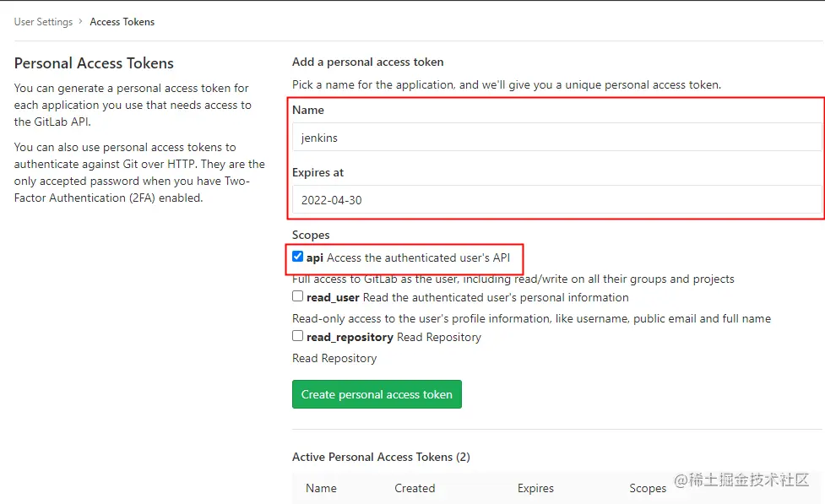Click the Name label above the input
The image size is (825, 504).
coord(308,110)
